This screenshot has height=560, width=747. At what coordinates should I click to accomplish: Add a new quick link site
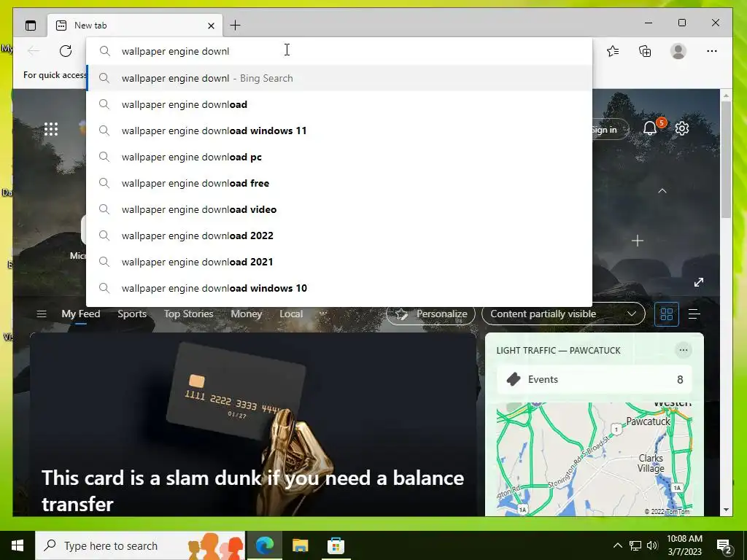[x=638, y=241]
